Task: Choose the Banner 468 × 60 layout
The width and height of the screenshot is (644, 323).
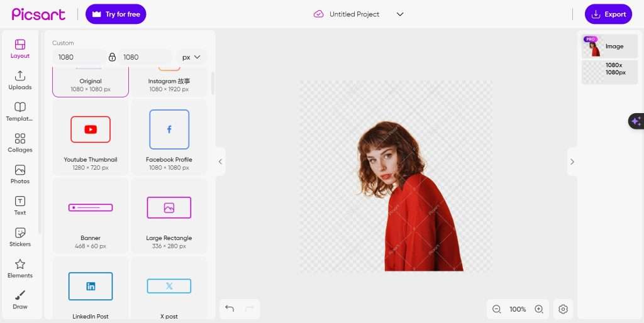Action: 91,216
